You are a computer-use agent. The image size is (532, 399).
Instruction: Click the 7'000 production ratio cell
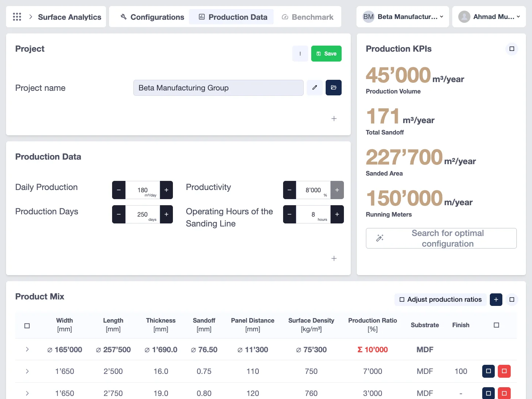tap(372, 371)
